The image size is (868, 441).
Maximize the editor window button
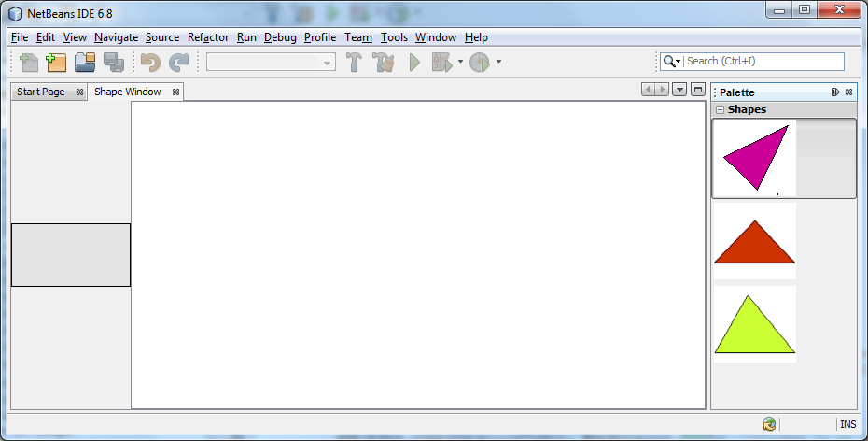698,89
